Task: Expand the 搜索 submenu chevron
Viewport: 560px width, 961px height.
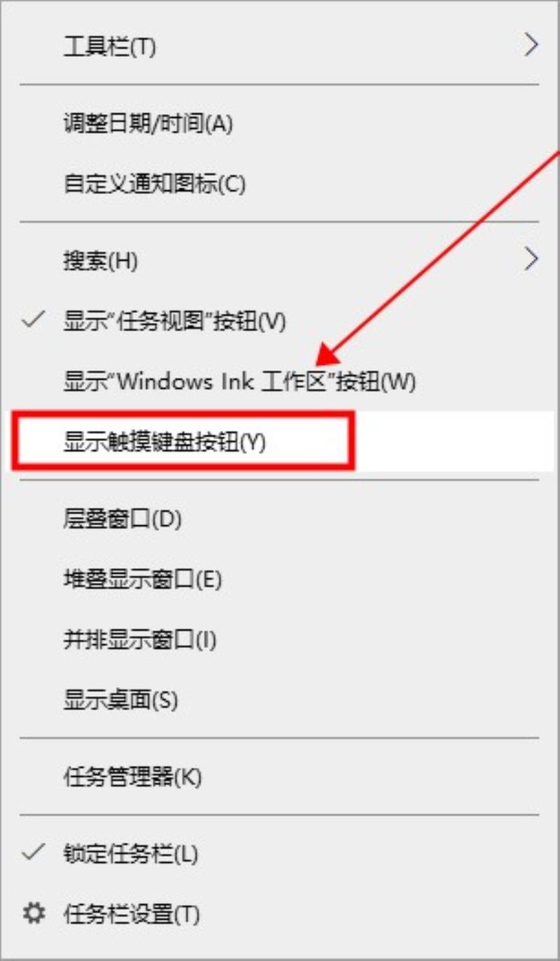Action: pos(532,260)
